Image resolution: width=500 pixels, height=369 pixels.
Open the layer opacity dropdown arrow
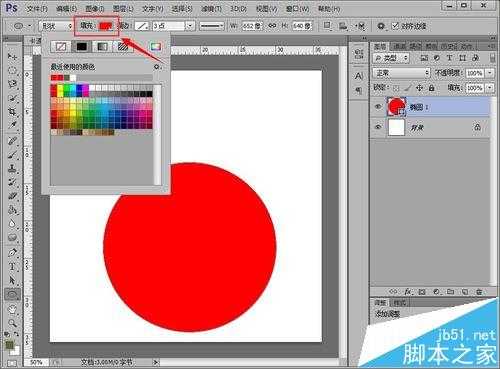(x=490, y=73)
